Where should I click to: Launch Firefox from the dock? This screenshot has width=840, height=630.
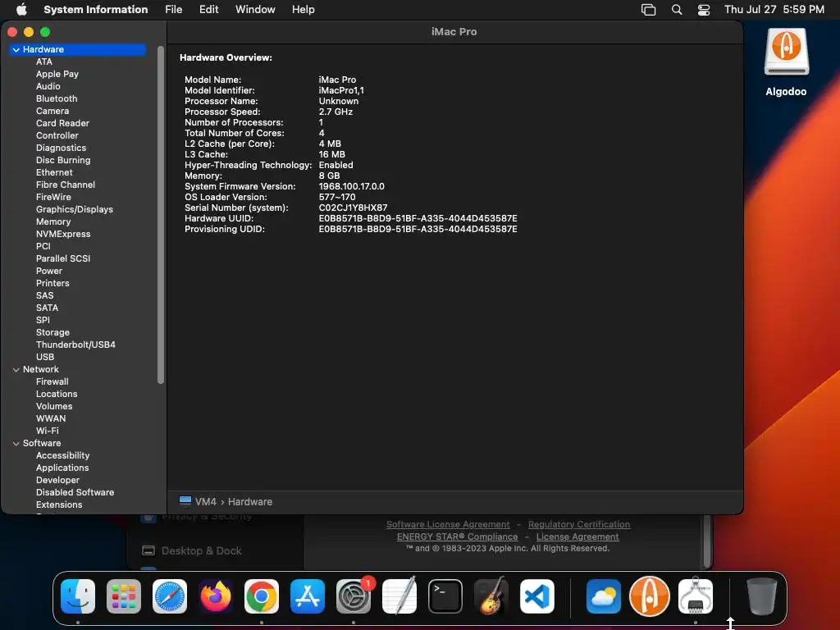[x=216, y=596]
